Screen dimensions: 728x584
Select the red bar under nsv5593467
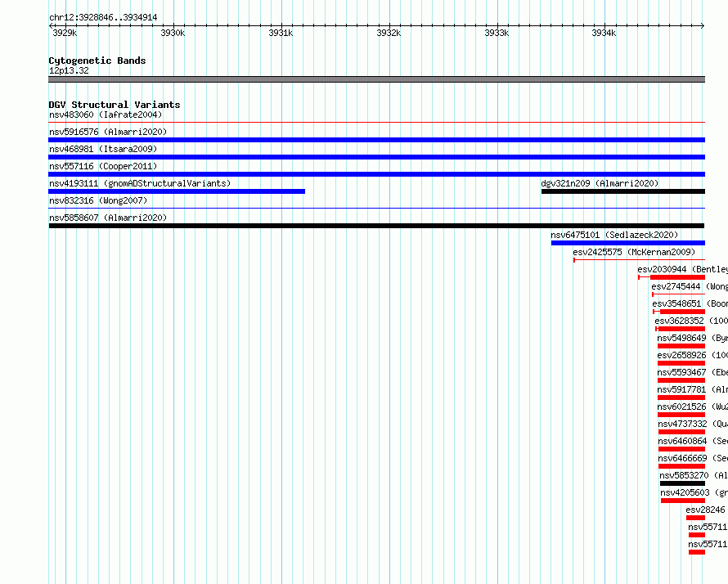681,380
